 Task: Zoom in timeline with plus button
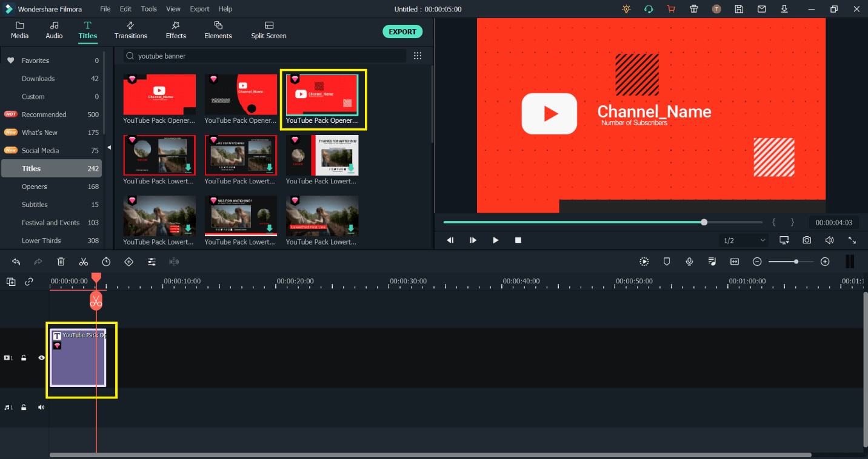pyautogui.click(x=825, y=262)
